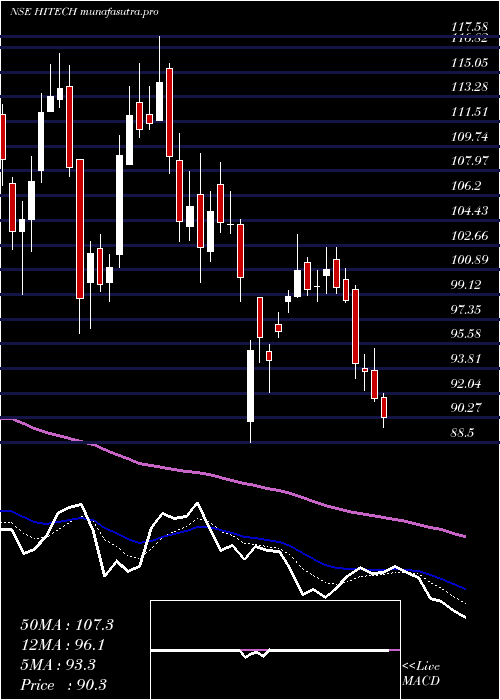This screenshot has height=700, width=500.
Task: Select the 109.74 price axis label
Action: tap(469, 137)
